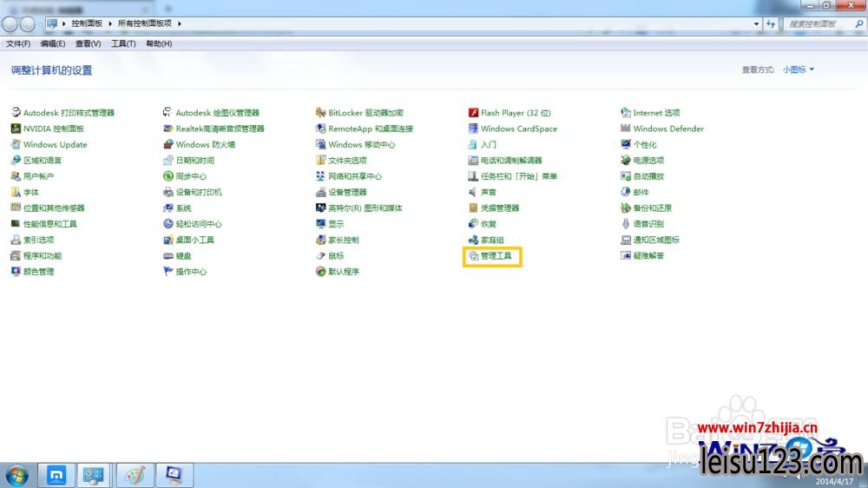Screen dimensions: 868x488
Task: Click the 家长控制 link
Action: coord(344,240)
